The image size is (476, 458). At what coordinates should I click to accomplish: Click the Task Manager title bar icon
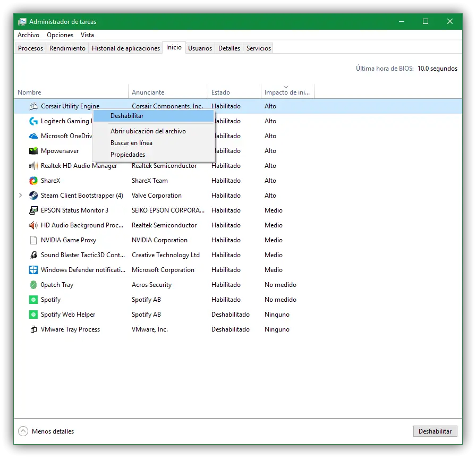coord(22,22)
